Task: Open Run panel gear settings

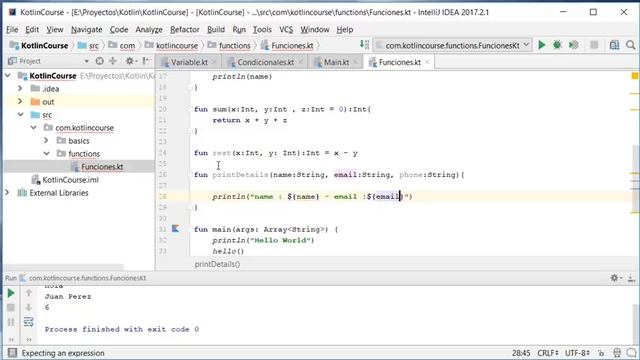Action: point(615,278)
